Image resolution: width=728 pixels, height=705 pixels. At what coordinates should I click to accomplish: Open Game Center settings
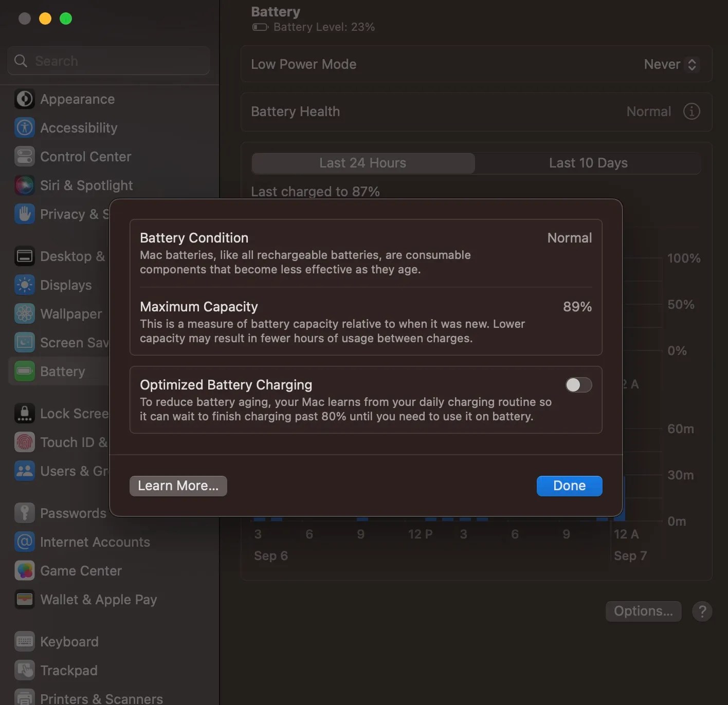pos(24,570)
